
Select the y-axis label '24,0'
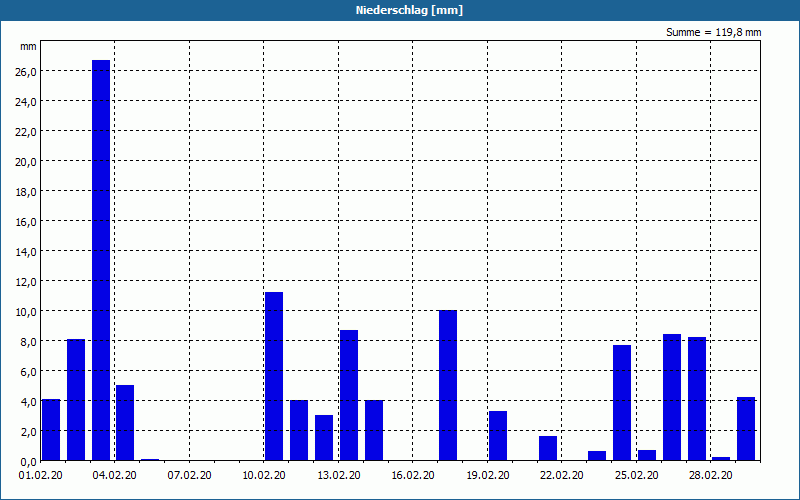click(26, 102)
